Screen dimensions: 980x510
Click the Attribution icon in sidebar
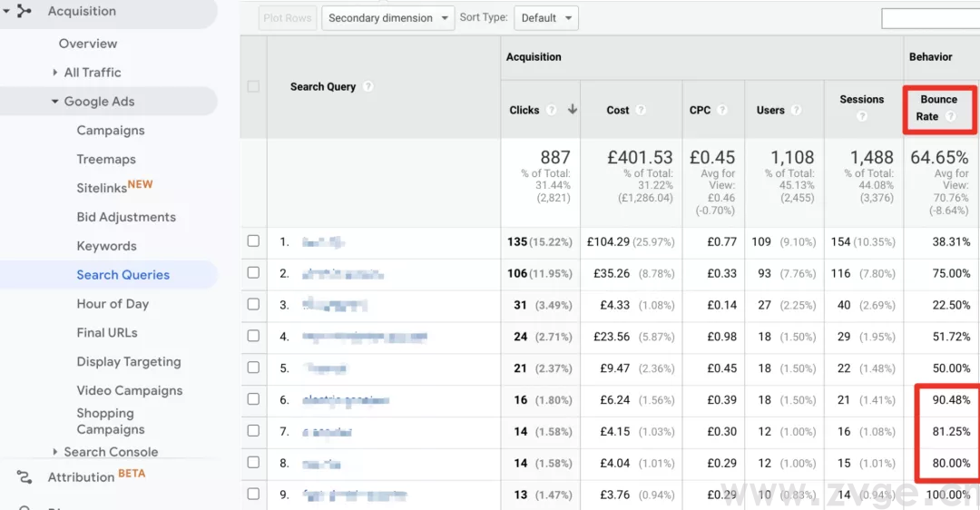click(x=24, y=477)
